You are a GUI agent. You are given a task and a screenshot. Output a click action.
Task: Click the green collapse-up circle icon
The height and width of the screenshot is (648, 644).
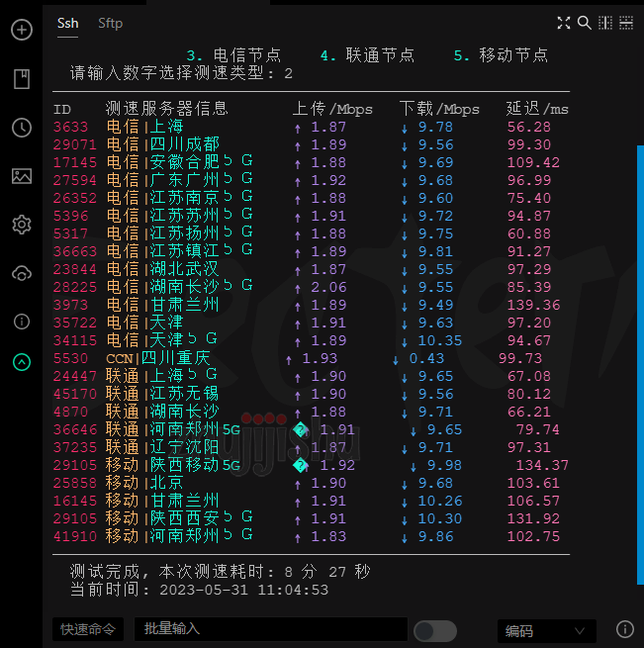click(x=22, y=362)
